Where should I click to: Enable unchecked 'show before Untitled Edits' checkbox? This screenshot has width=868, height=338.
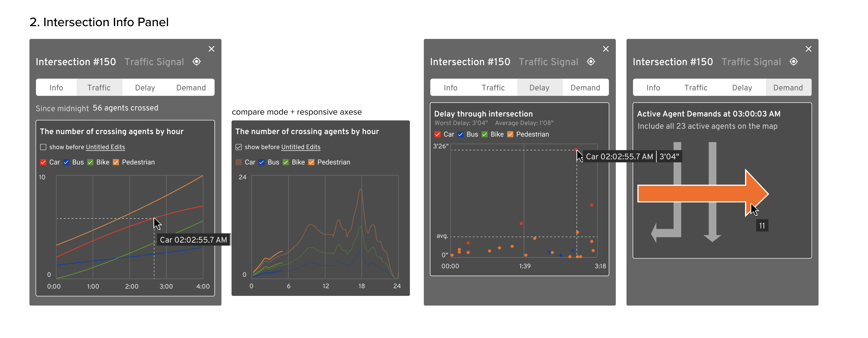(43, 147)
